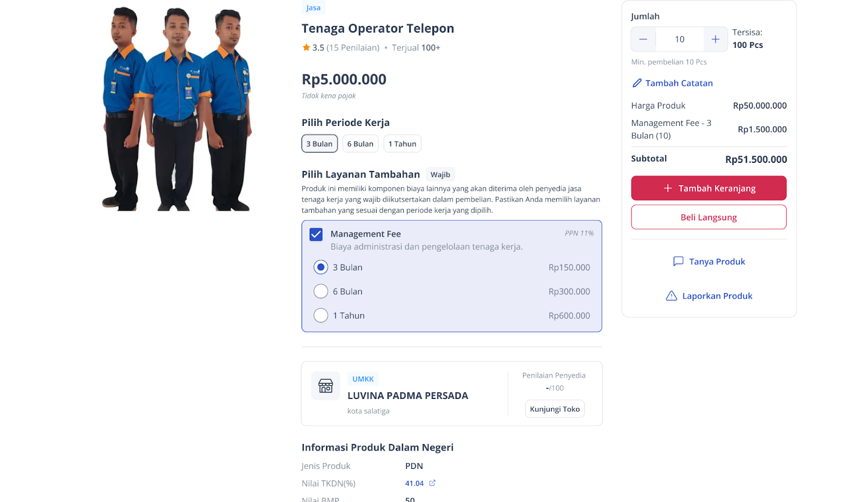
Task: Pick the 1 Tahun work period chip
Action: click(x=403, y=144)
